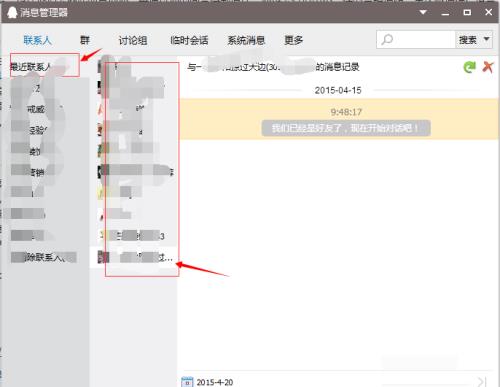Screen dimensions: 500x387
Task: Minimize the 消息管理器 window
Action: [x=445, y=13]
